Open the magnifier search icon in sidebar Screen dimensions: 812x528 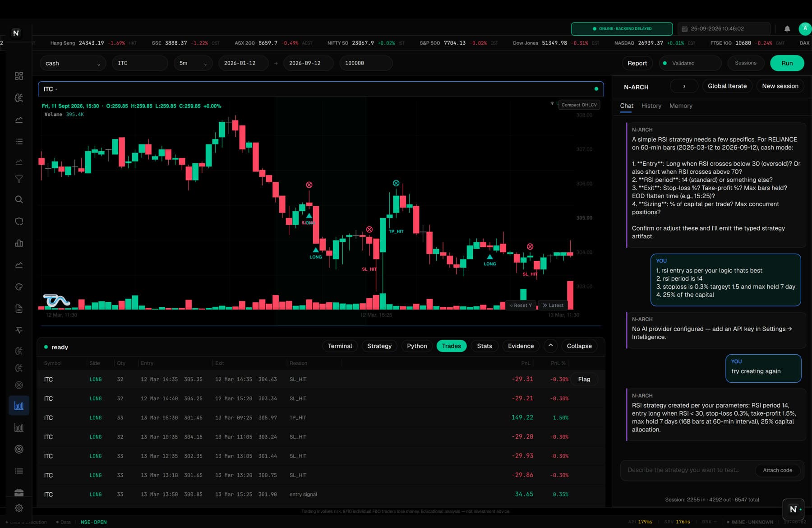click(x=19, y=199)
